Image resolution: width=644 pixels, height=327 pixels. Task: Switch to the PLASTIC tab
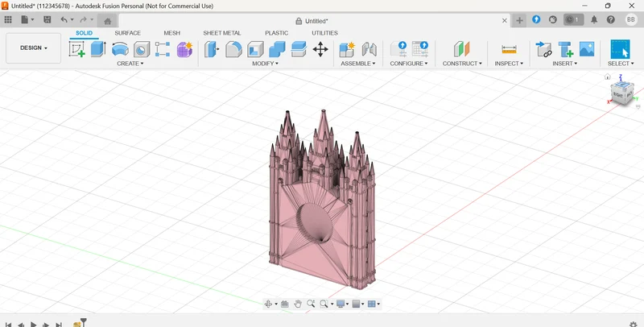pyautogui.click(x=276, y=33)
